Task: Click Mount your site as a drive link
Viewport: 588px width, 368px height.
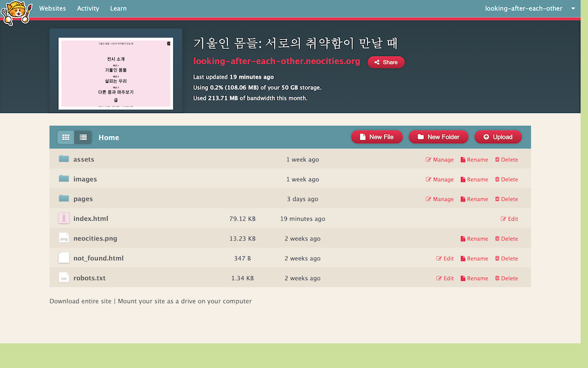Action: (x=185, y=301)
